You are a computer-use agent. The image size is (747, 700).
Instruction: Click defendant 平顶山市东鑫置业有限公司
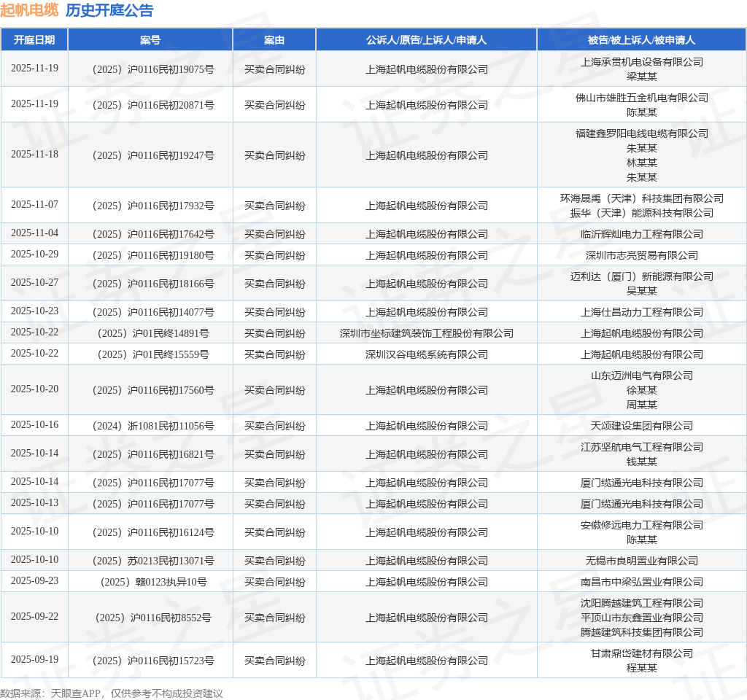coord(642,618)
